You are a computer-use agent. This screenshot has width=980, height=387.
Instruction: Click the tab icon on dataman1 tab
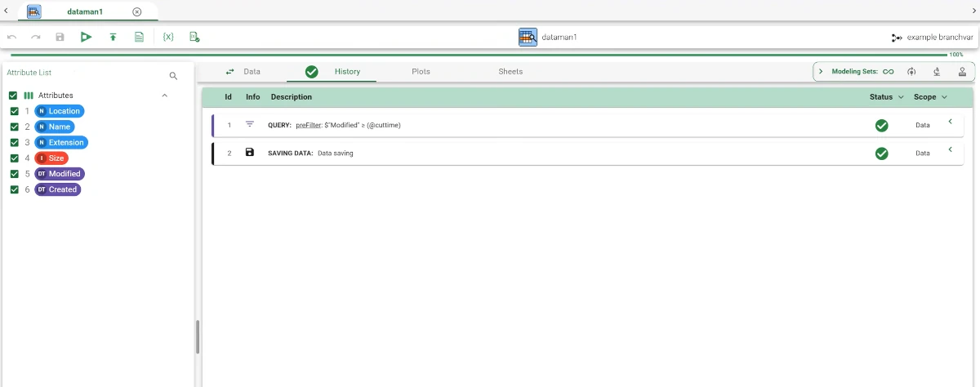click(34, 11)
